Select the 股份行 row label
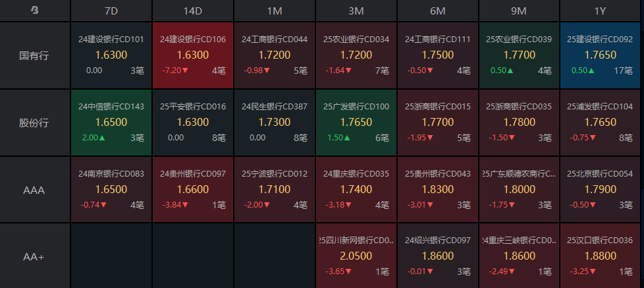Viewport: 644px width, 288px height. (34, 123)
